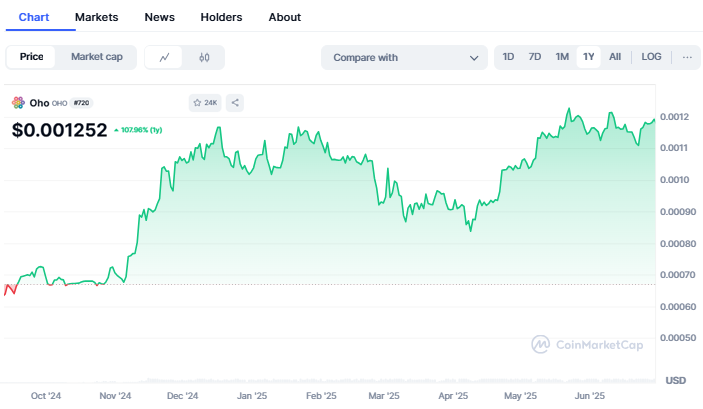Click the CoinMarketCap watermark logo
This screenshot has height=409, width=703.
[540, 344]
